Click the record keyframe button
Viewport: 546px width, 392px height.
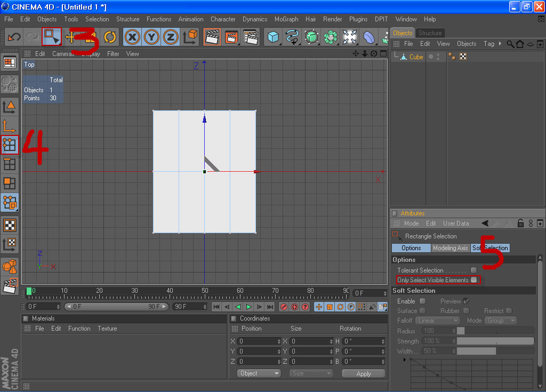pyautogui.click(x=284, y=307)
